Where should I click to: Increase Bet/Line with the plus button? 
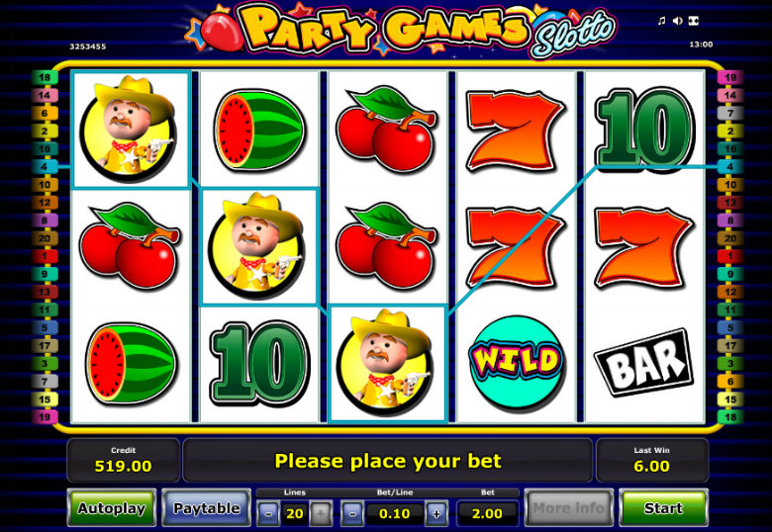436,514
